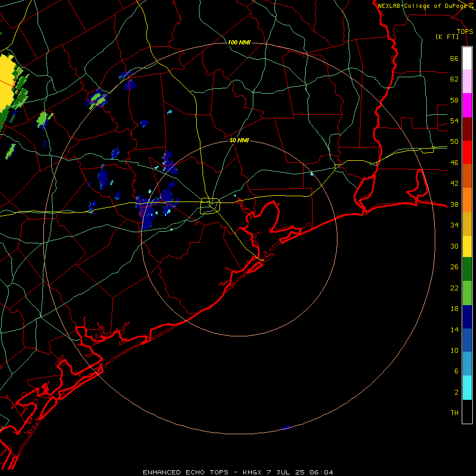Viewport: 476px width, 476px height.
Task: Click the 'TOPS' legend heading
Action: (465, 32)
